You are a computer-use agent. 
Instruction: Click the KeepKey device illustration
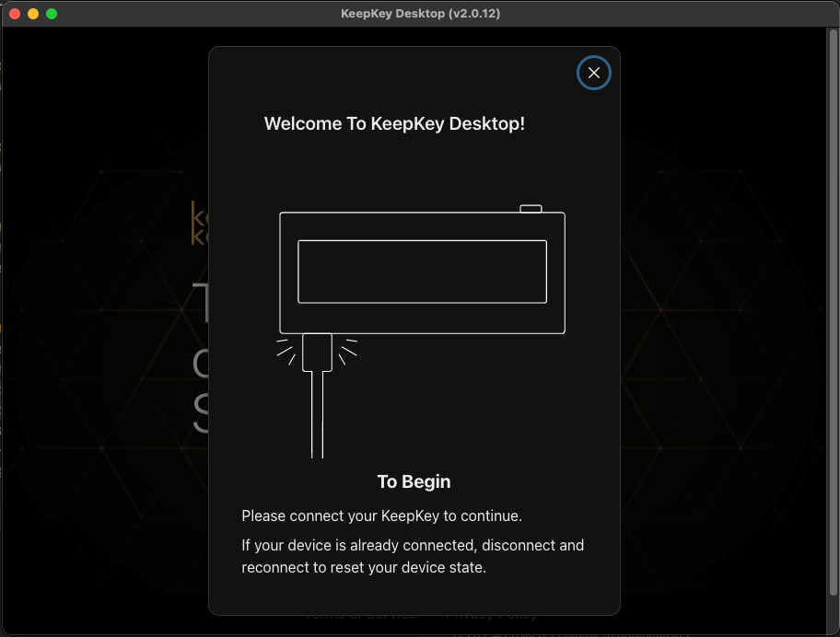tap(422, 330)
